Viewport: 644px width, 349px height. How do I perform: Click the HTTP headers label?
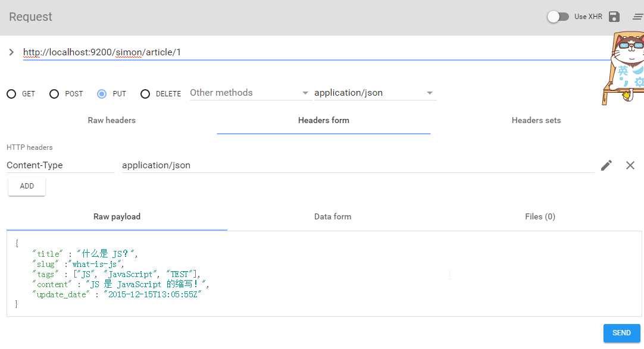[x=30, y=147]
